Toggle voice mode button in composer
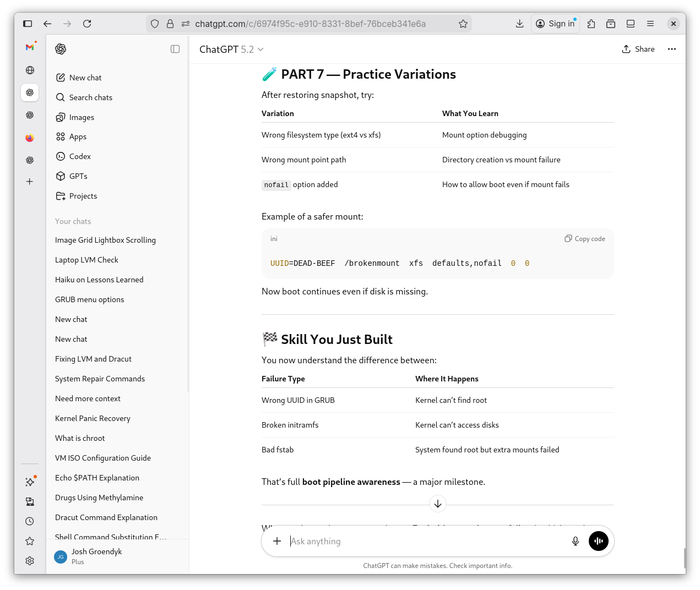 pyautogui.click(x=599, y=541)
